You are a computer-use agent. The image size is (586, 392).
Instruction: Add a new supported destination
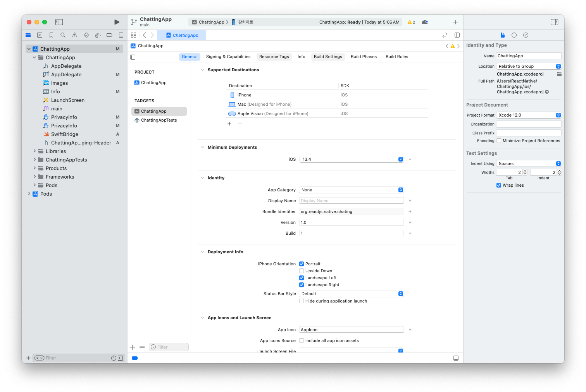click(x=229, y=124)
